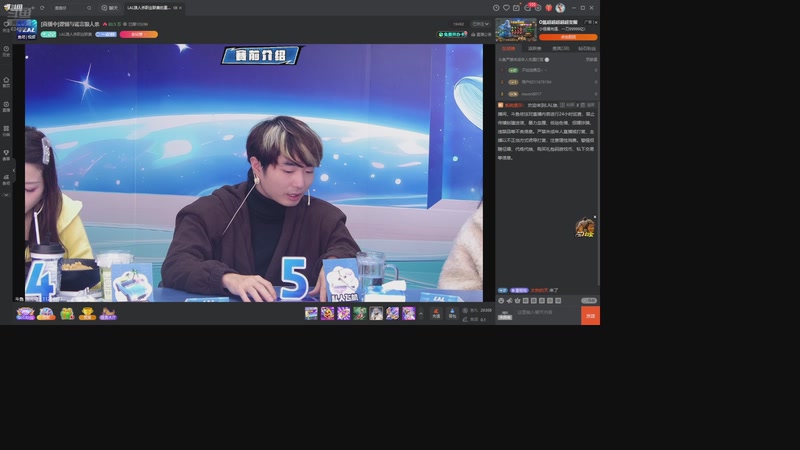Viewport: 800px width, 450px height.
Task: Click the green pill badge above video
Action: click(452, 34)
